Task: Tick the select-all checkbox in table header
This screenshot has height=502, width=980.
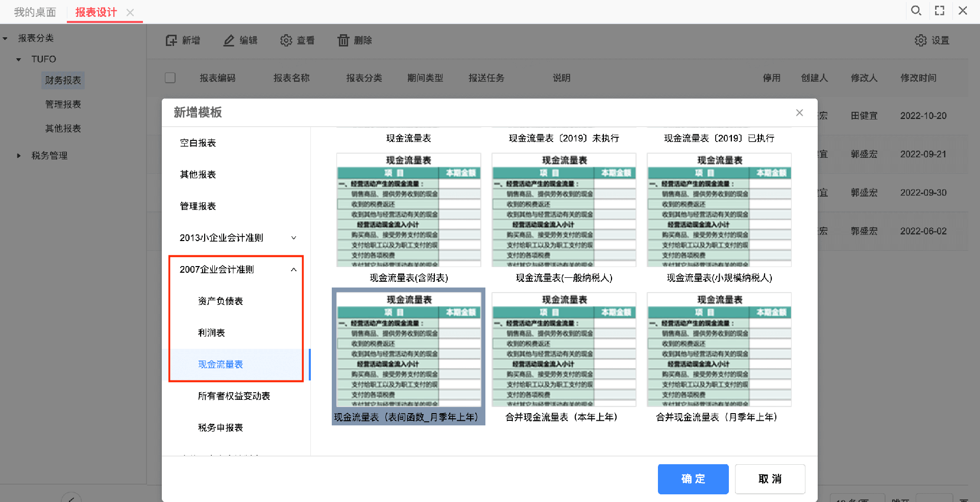Action: pyautogui.click(x=170, y=78)
